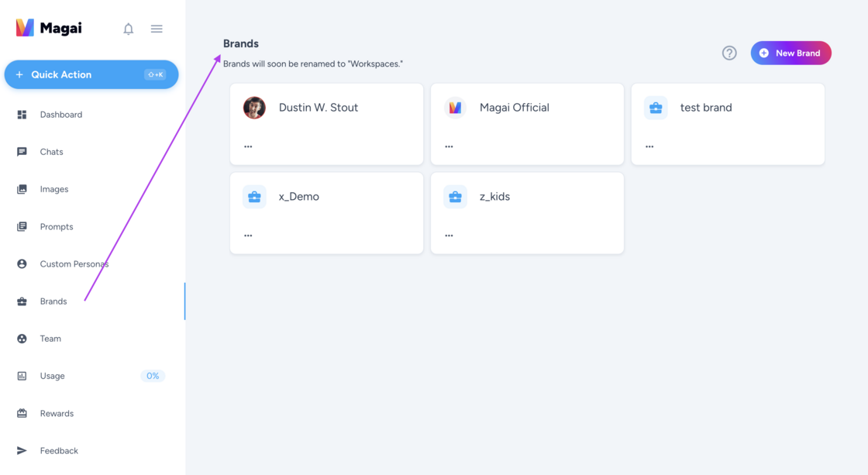Click the Rewards gift icon

[22, 414]
